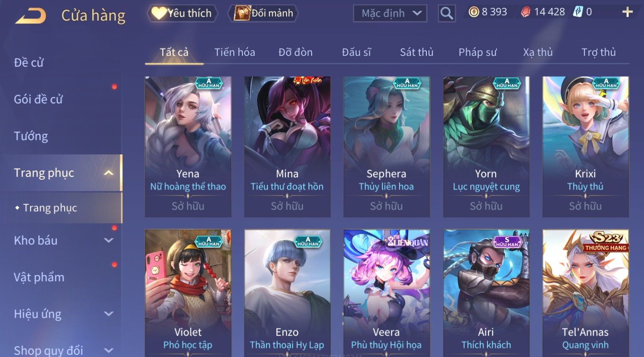The width and height of the screenshot is (644, 357).
Task: Select the Yena Nữ hoàng thể thao skin
Action: pos(188,147)
